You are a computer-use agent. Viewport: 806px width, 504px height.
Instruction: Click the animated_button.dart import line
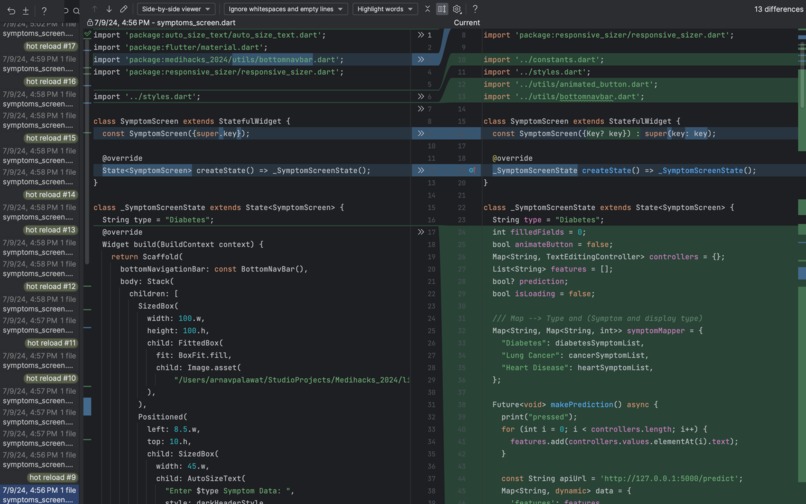[x=571, y=84]
